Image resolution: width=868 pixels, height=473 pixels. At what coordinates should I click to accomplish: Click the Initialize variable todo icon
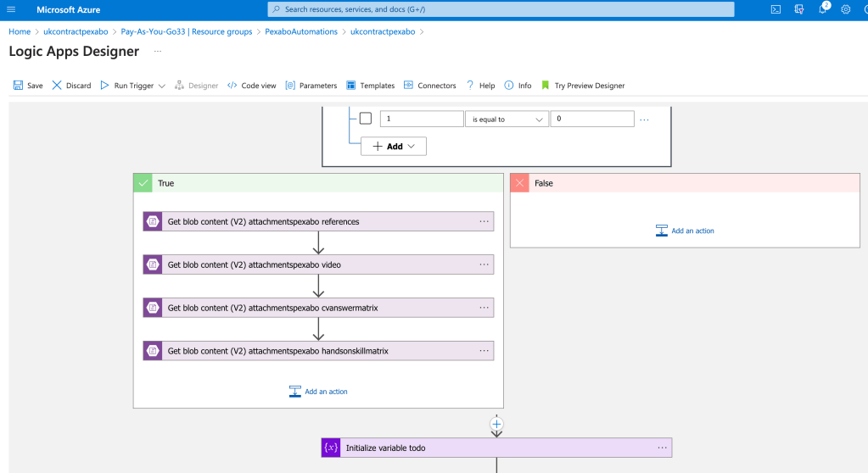point(331,448)
